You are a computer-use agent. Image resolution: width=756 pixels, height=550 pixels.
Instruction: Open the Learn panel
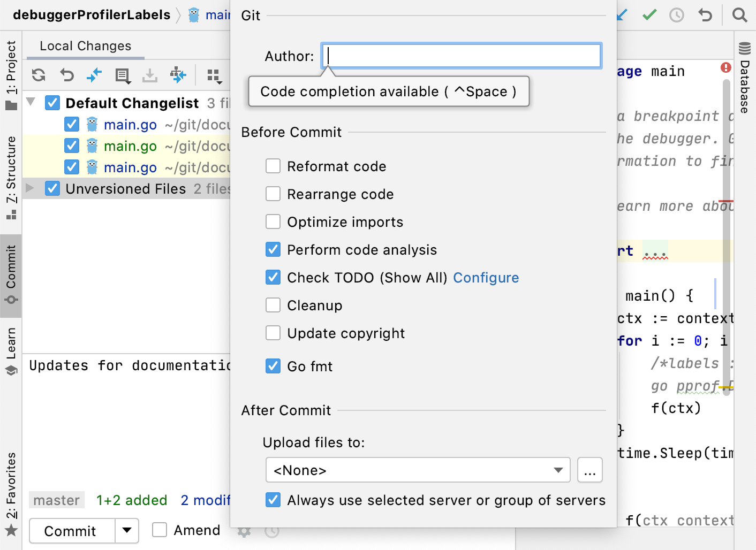[11, 348]
